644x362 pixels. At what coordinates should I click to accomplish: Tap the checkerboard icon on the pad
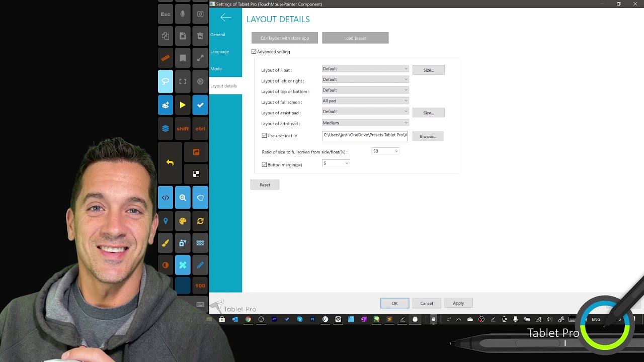pos(196,174)
